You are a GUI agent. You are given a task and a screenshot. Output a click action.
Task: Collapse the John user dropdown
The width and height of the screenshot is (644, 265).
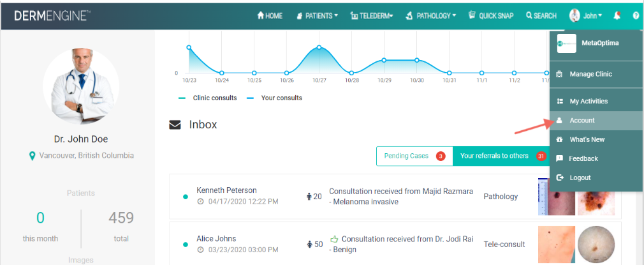point(592,16)
